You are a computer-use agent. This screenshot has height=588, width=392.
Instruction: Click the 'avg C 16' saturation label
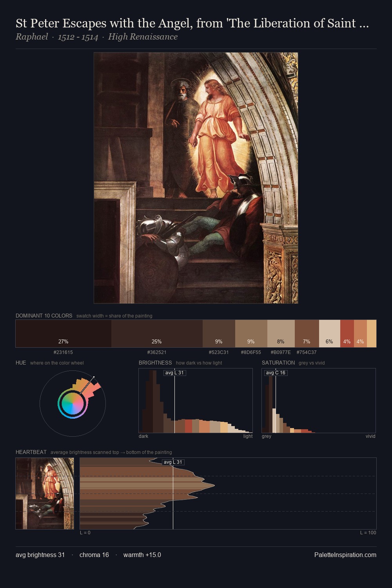[x=276, y=373]
